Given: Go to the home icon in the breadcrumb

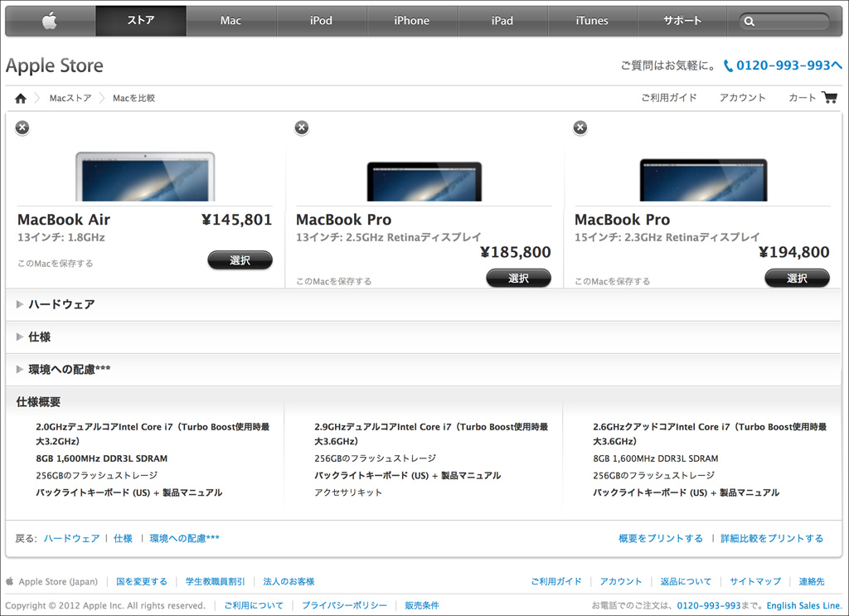Looking at the screenshot, I should pyautogui.click(x=21, y=98).
